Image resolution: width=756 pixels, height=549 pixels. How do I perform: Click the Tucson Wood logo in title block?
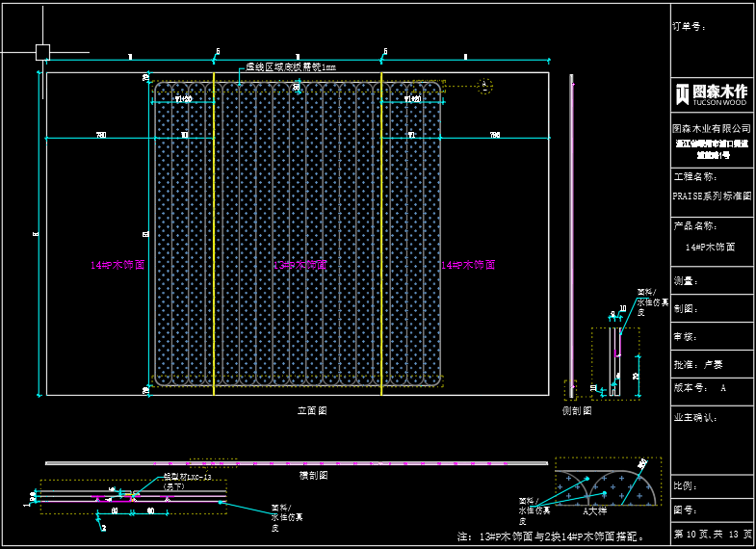[x=712, y=93]
